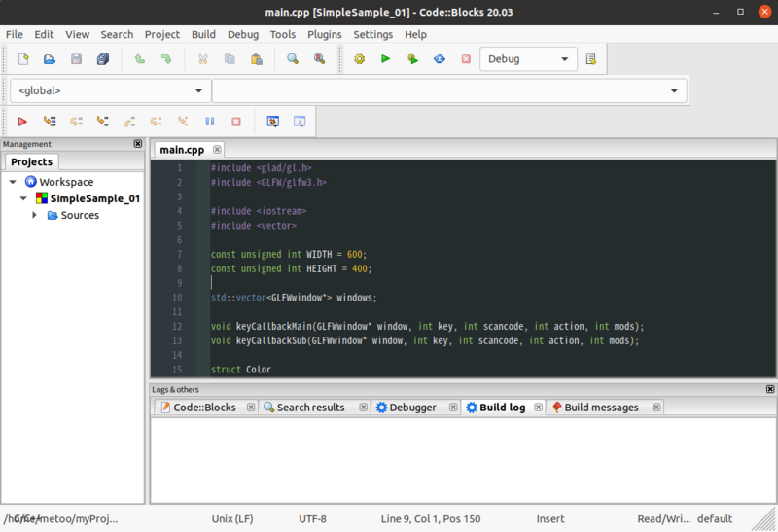
Task: Close the Search results tab
Action: 363,408
